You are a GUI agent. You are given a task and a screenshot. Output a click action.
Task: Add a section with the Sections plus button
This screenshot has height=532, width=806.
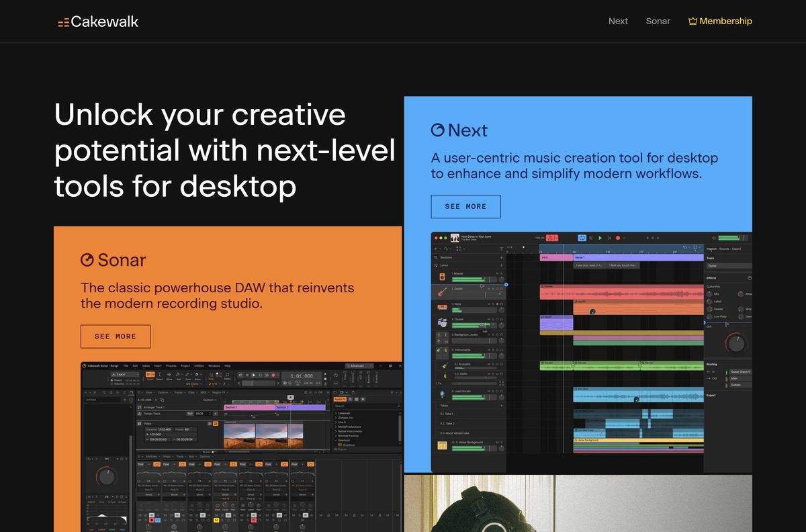coord(501,257)
